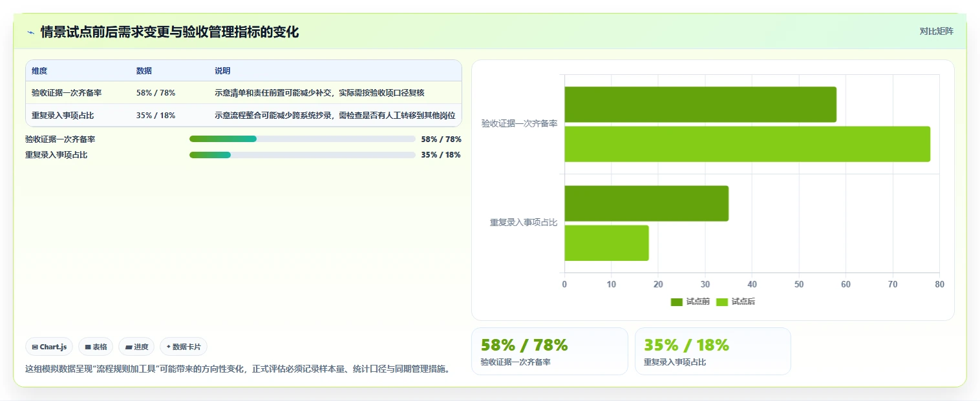980x401 pixels.
Task: Open the 35% / 18% data card
Action: (x=712, y=351)
